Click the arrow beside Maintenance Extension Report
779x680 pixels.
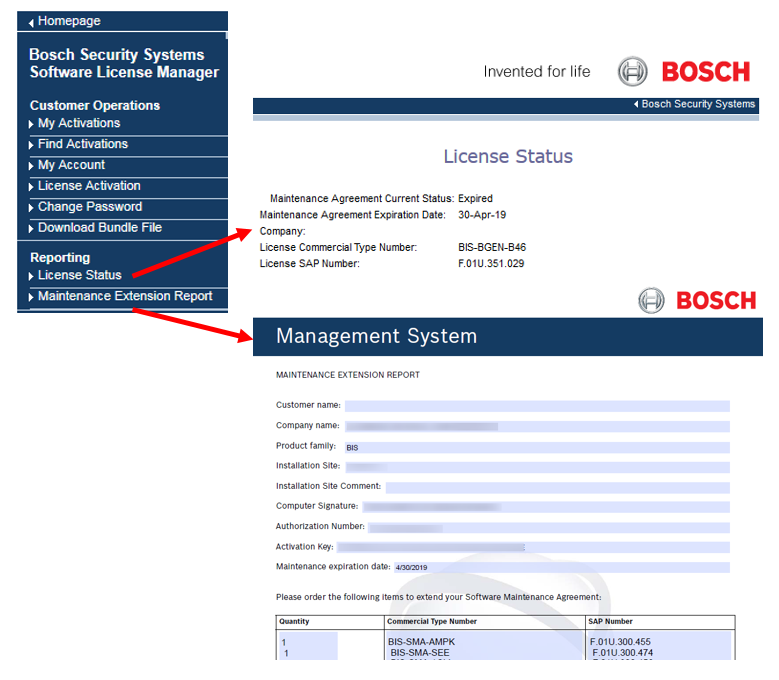[x=31, y=297]
